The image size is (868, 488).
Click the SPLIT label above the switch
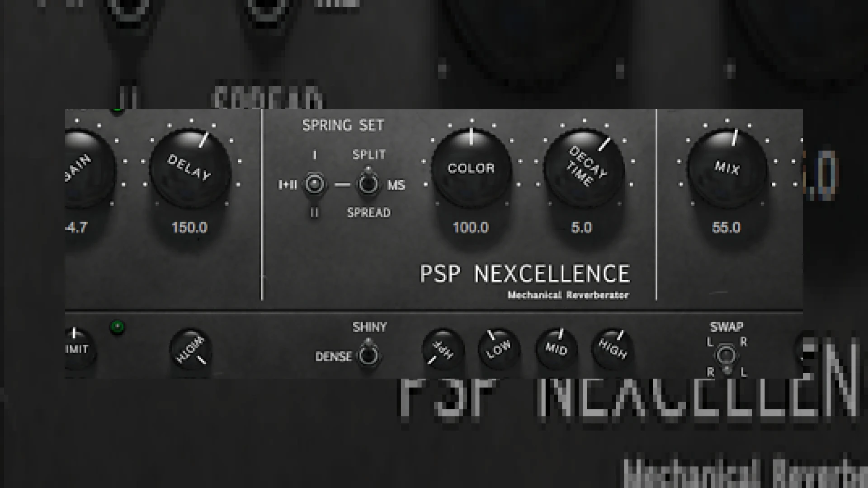click(x=369, y=155)
